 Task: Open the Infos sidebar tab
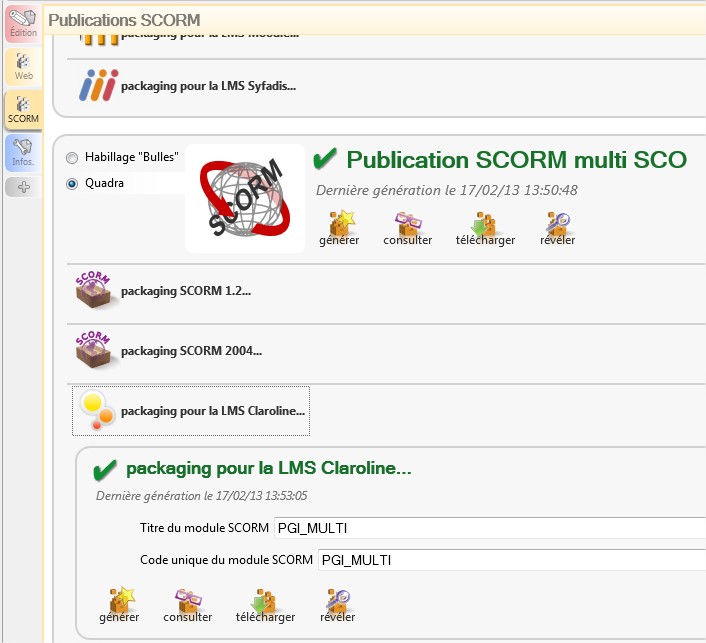click(23, 153)
